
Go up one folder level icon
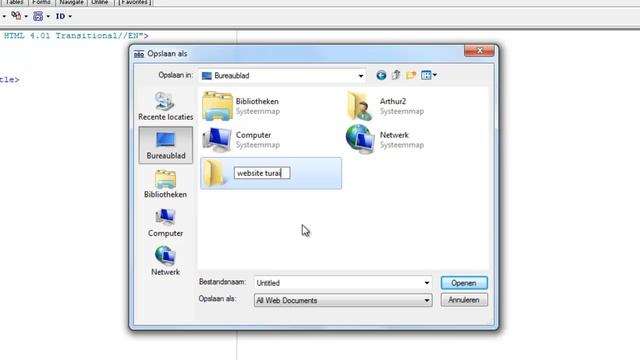[x=396, y=75]
